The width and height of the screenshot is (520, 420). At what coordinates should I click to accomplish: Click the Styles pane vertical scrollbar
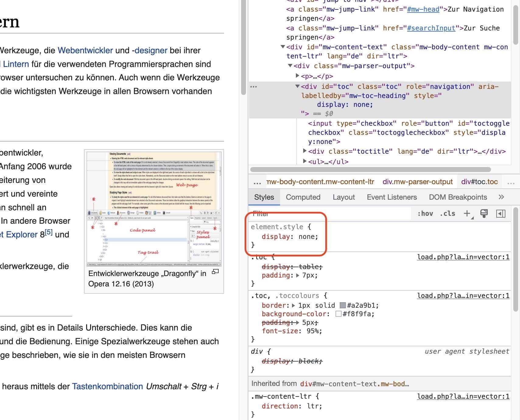tap(515, 260)
